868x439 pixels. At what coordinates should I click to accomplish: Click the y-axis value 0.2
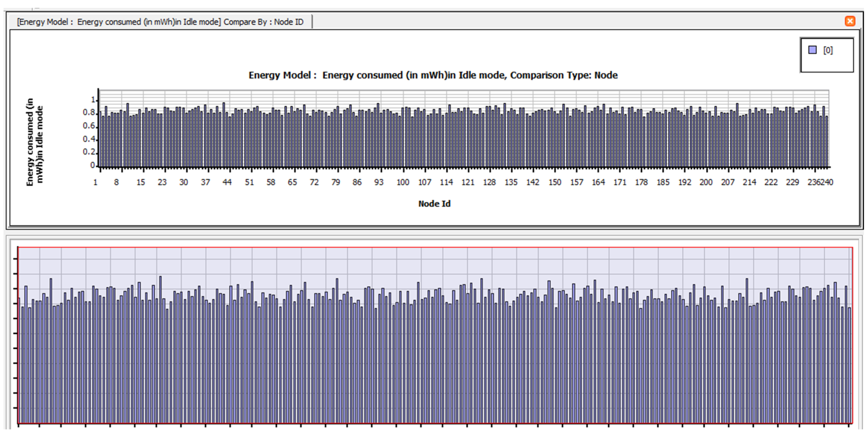89,152
